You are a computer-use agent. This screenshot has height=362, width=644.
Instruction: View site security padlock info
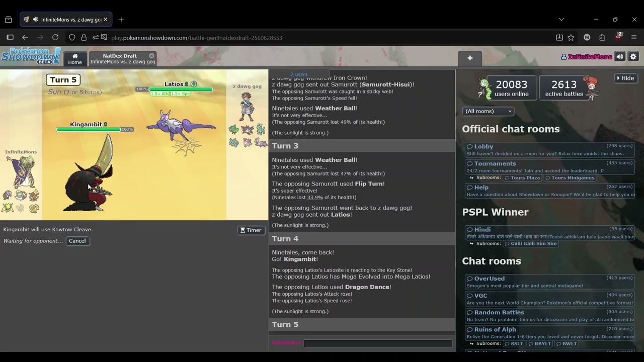click(x=84, y=37)
